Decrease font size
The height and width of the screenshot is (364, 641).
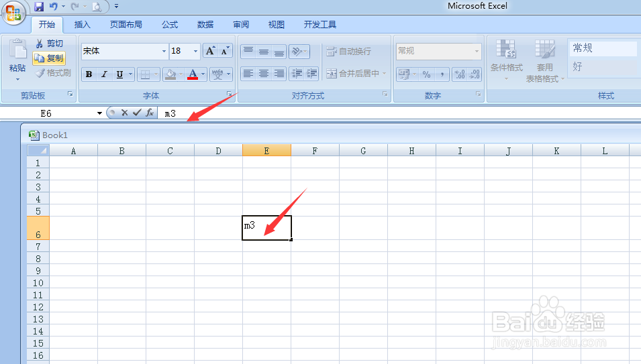click(225, 51)
